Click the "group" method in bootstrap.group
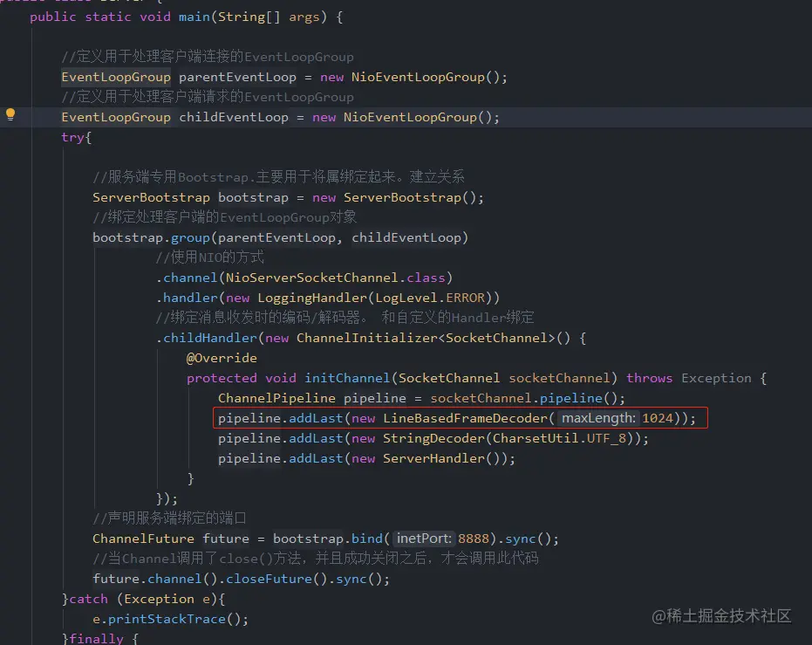This screenshot has height=645, width=812. pos(190,237)
